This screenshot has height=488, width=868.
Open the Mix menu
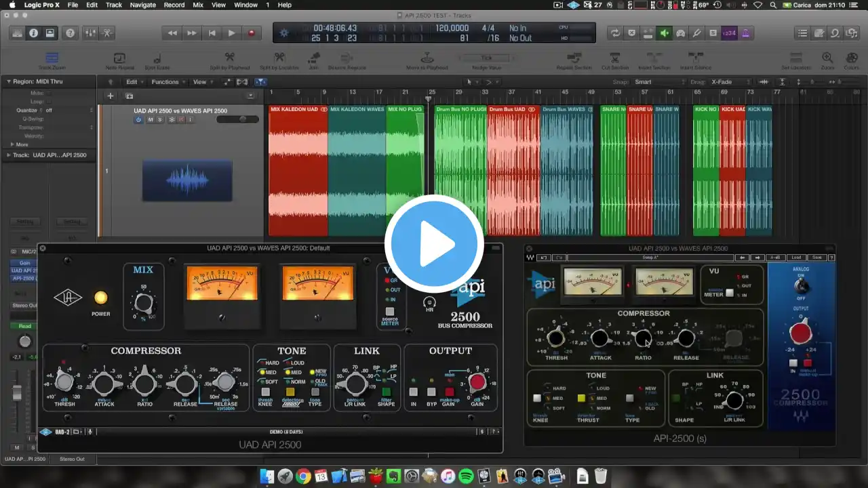[198, 5]
